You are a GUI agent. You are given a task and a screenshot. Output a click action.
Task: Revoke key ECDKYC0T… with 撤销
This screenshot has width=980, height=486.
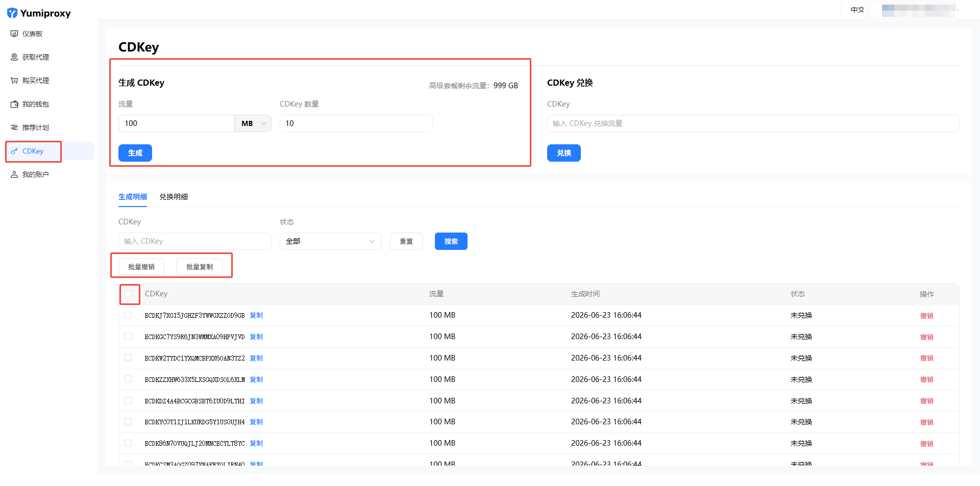tap(927, 422)
